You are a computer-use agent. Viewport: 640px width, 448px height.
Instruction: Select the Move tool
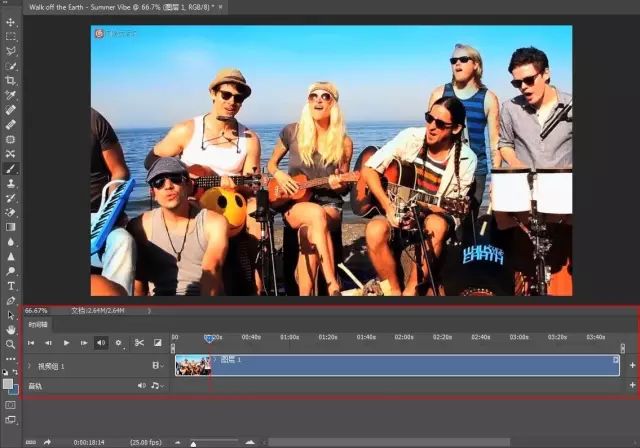[x=11, y=22]
